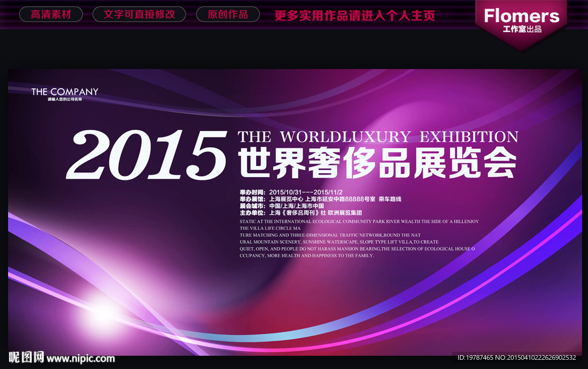Click the "主办单位" organizer line

[301, 213]
